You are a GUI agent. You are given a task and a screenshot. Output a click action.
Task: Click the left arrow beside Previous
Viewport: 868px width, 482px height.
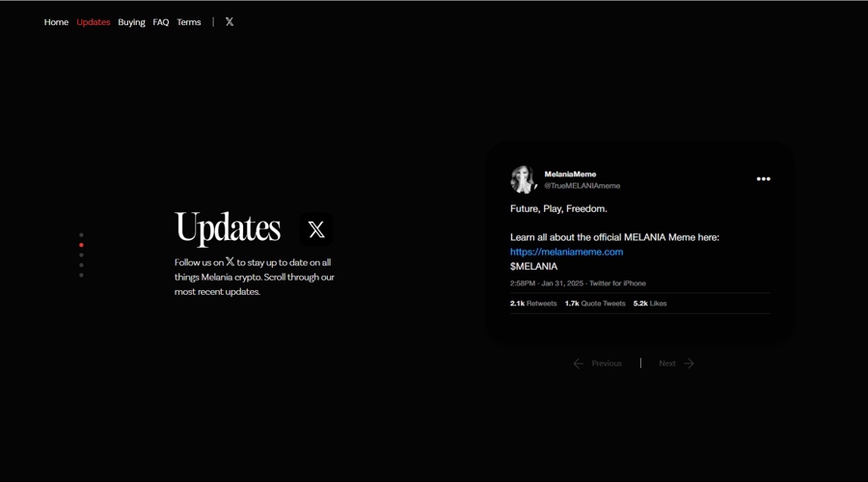pos(579,363)
